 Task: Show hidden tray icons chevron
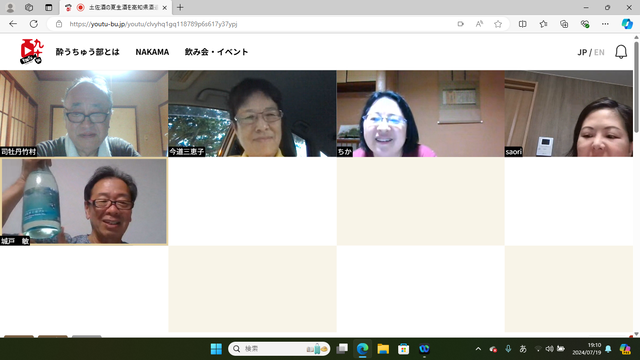pos(478,349)
